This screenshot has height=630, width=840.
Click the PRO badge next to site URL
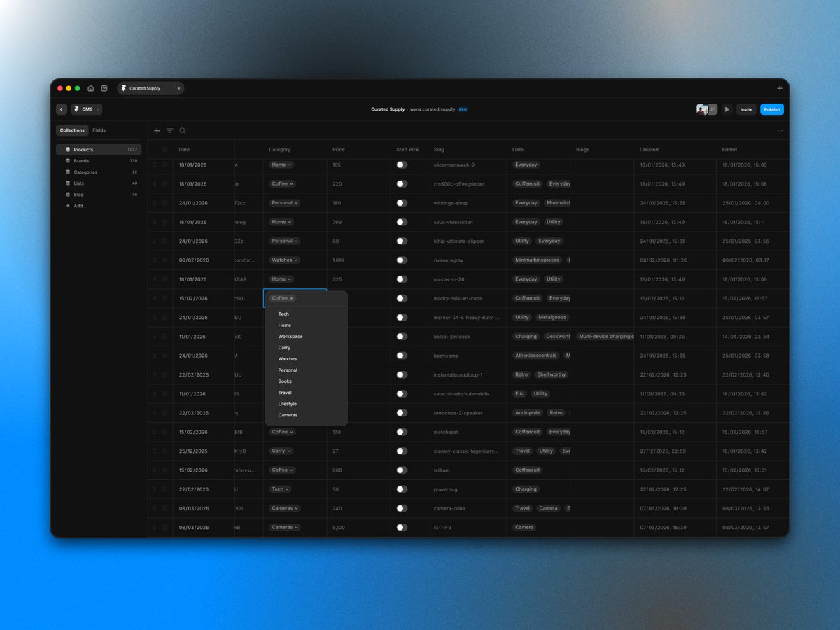tap(463, 109)
